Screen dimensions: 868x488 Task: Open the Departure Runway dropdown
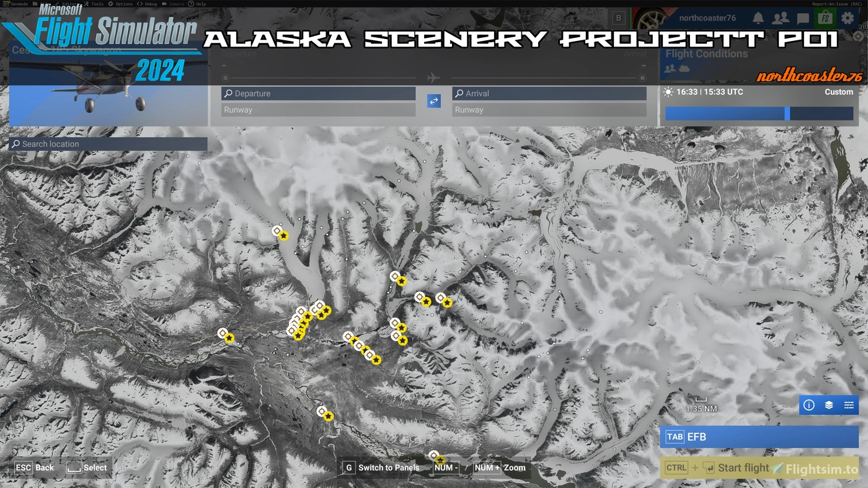pyautogui.click(x=318, y=110)
